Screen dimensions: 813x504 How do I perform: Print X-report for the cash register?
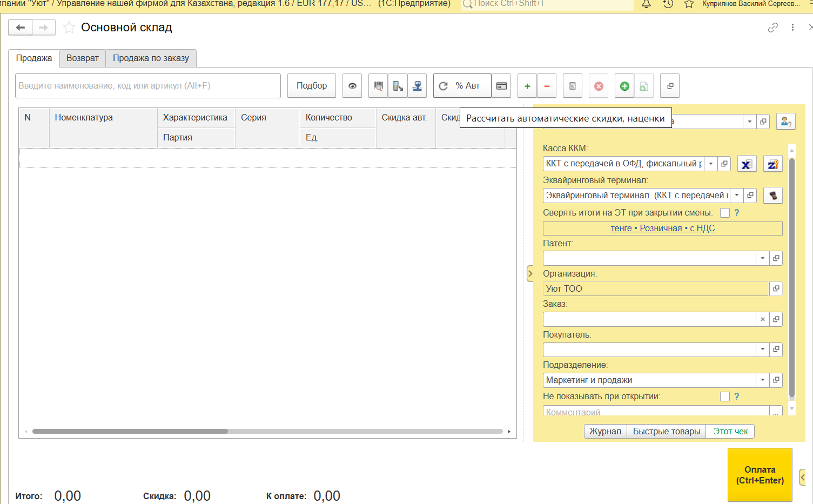(x=746, y=164)
